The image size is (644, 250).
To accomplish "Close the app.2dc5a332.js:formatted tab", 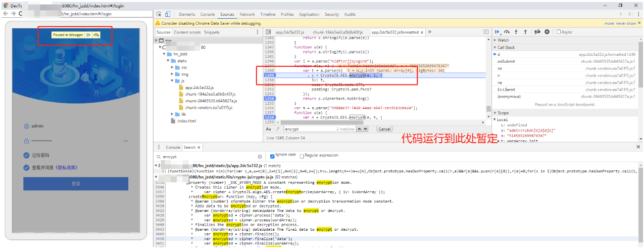I will [x=422, y=32].
